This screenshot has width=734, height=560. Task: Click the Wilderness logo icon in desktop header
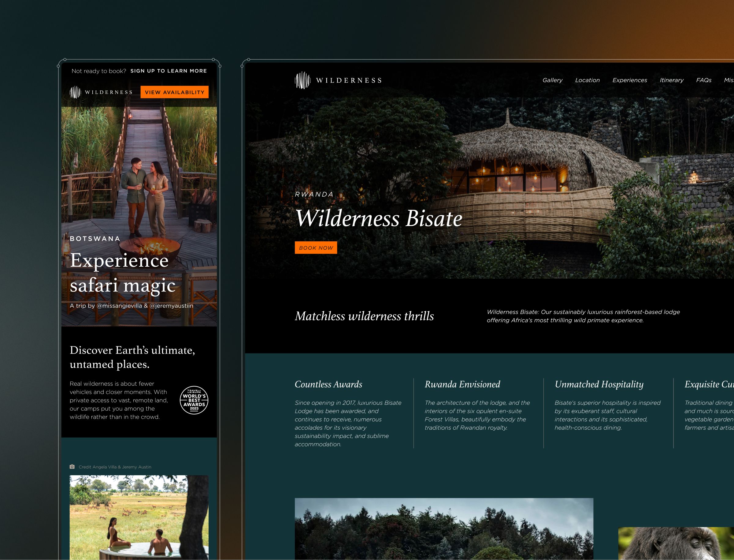[302, 80]
